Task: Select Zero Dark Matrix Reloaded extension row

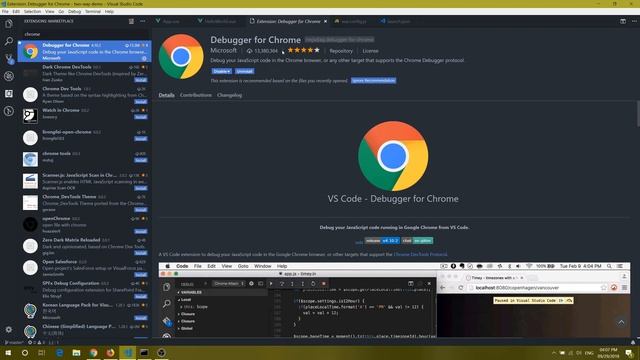Action: point(84,246)
